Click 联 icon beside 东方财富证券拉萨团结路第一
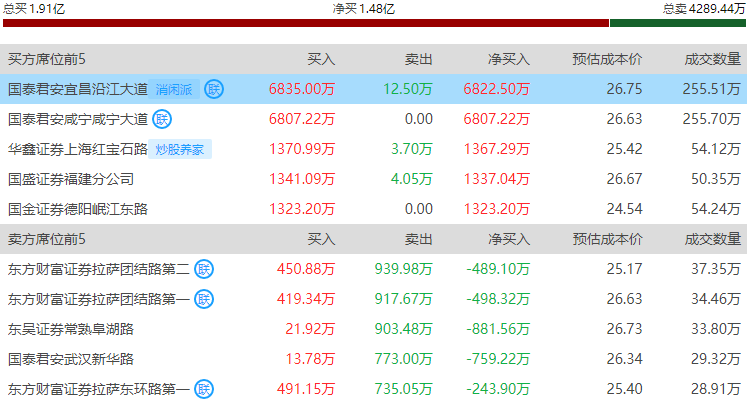The image size is (747, 401). (x=204, y=299)
